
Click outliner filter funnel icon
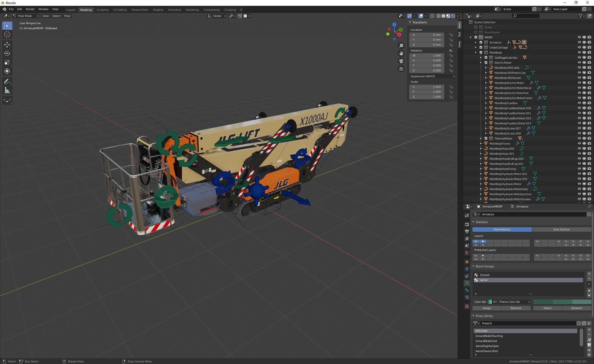581,16
